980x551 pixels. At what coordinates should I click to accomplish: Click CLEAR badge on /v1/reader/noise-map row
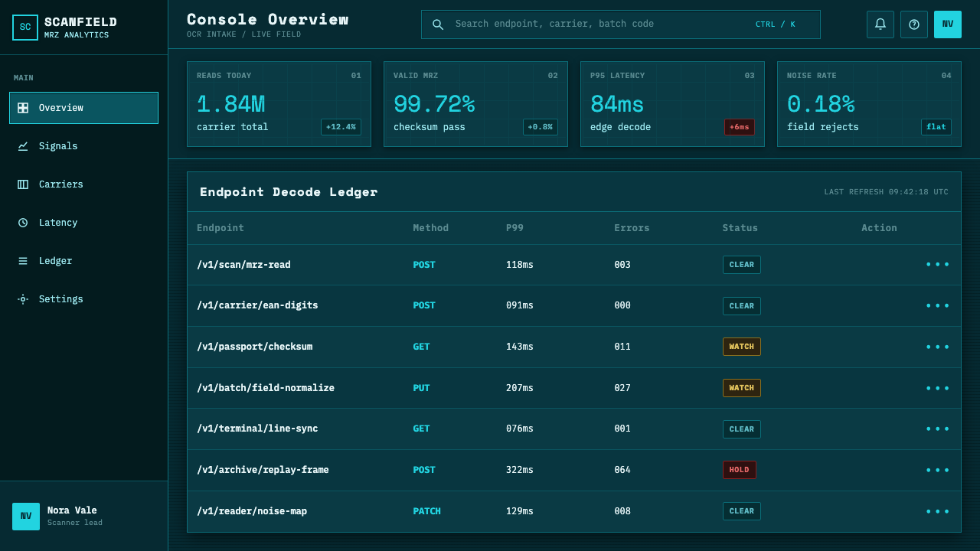[742, 511]
